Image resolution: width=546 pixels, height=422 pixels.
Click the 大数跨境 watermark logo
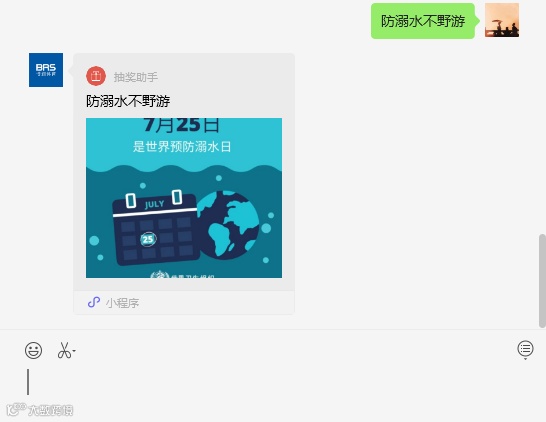pyautogui.click(x=40, y=410)
